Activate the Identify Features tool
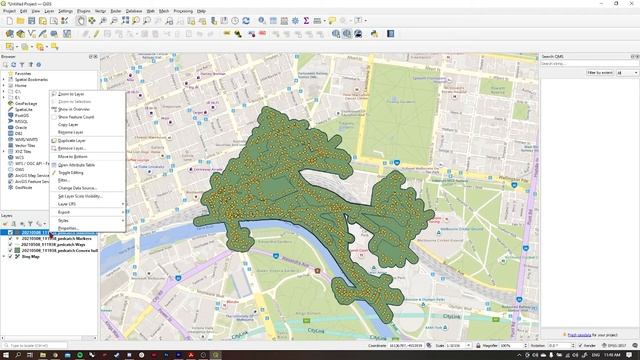This screenshot has height=360, width=640. tap(262, 21)
